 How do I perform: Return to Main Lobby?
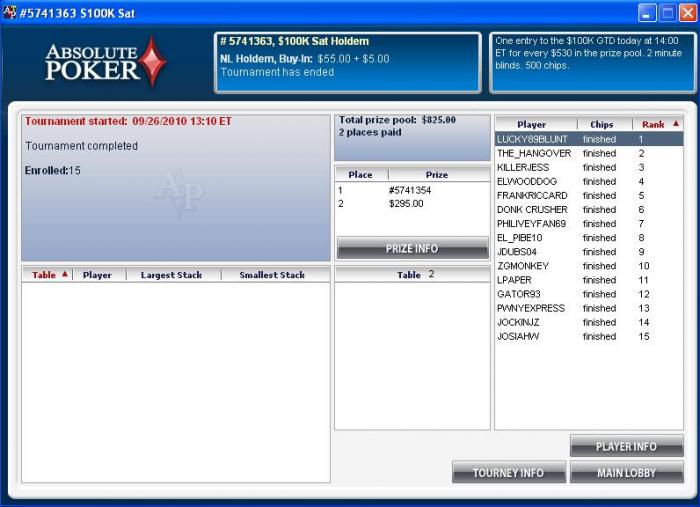[626, 472]
